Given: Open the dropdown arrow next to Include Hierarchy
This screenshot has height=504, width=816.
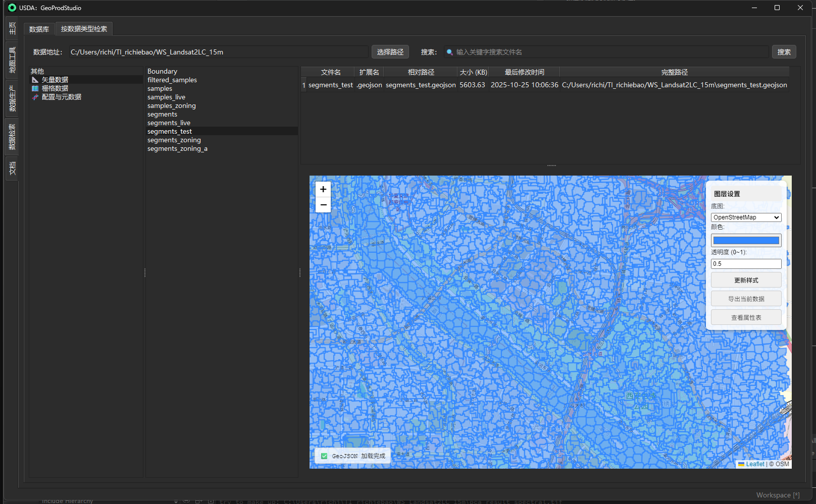Looking at the screenshot, I should tap(175, 500).
